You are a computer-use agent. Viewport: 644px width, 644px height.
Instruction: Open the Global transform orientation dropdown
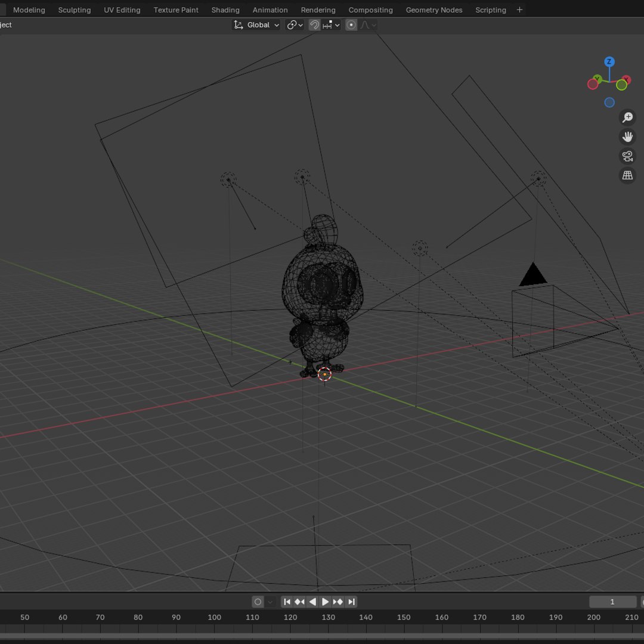pos(256,25)
